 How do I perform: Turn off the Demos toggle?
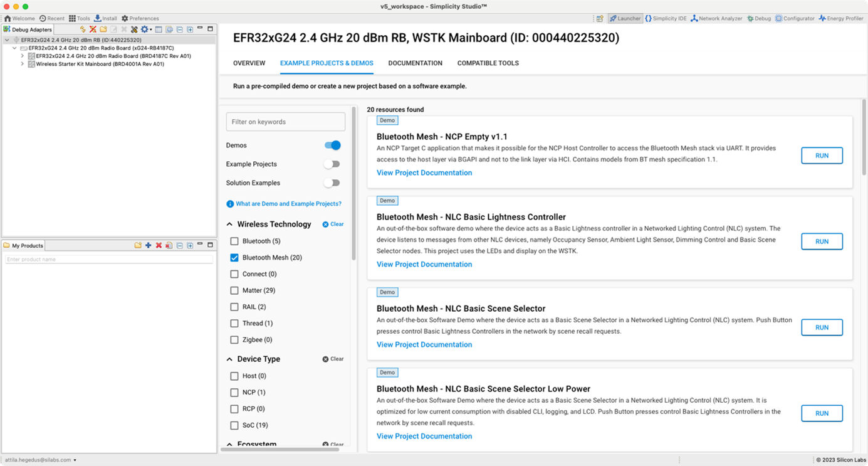click(332, 146)
